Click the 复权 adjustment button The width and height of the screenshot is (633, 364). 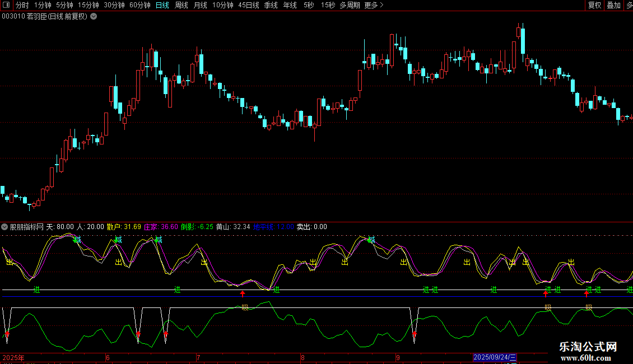(x=594, y=6)
